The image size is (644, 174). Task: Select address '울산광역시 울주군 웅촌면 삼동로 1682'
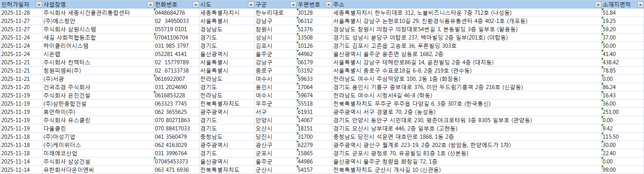coord(467,54)
